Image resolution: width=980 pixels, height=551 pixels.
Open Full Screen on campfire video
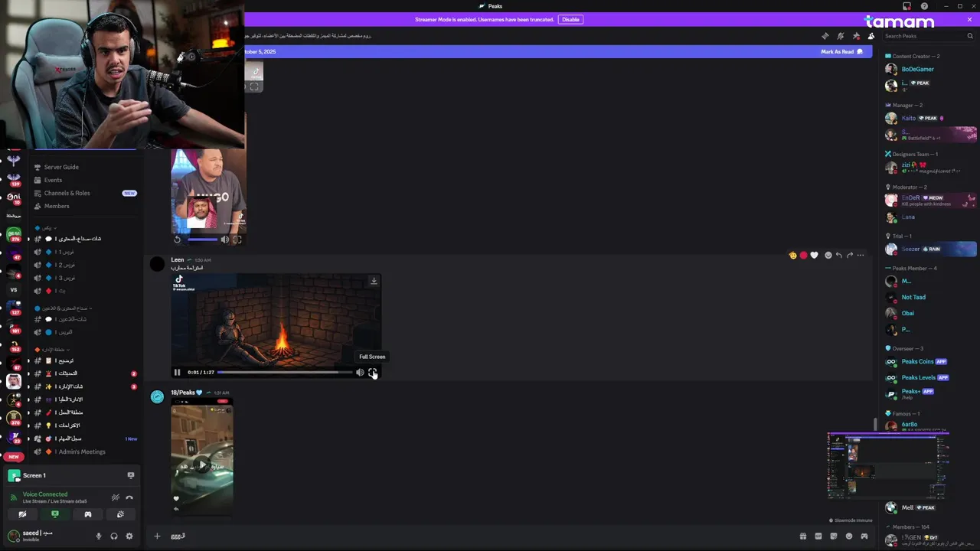[372, 373]
